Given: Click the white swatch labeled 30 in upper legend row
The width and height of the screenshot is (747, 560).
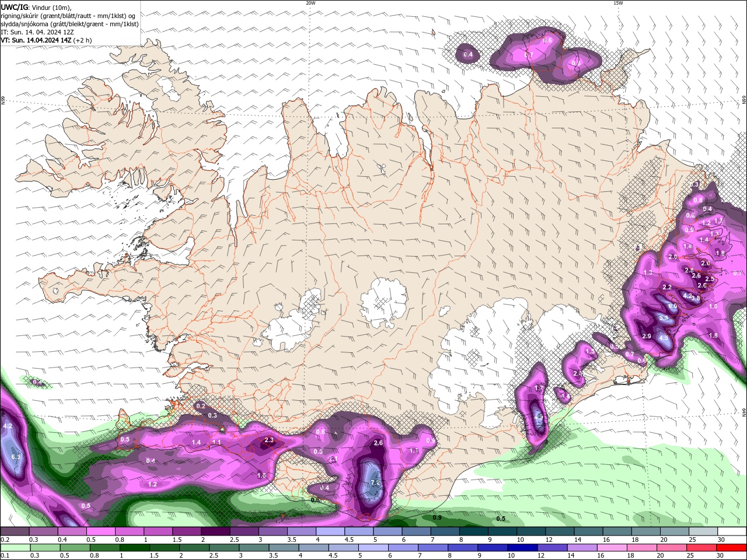Looking at the screenshot, I should tap(732, 531).
